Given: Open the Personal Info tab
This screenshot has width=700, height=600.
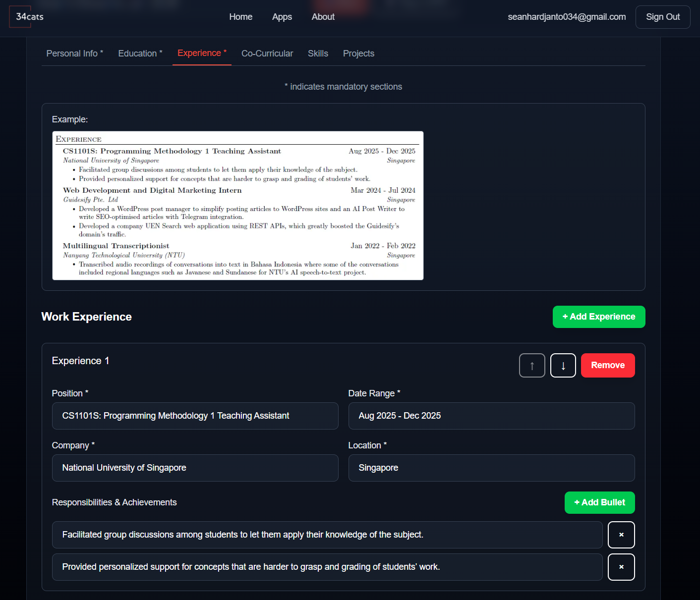Looking at the screenshot, I should [74, 54].
